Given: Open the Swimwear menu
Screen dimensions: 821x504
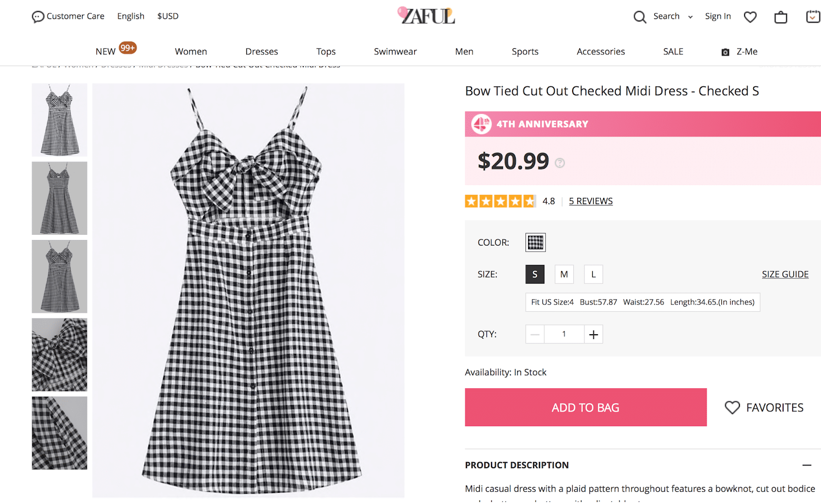Looking at the screenshot, I should pos(395,52).
